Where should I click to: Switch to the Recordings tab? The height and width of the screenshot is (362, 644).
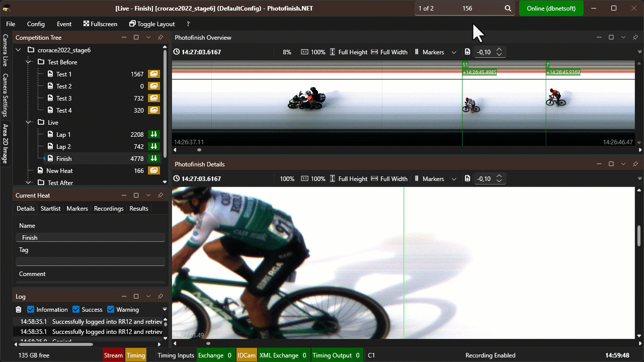tap(109, 209)
